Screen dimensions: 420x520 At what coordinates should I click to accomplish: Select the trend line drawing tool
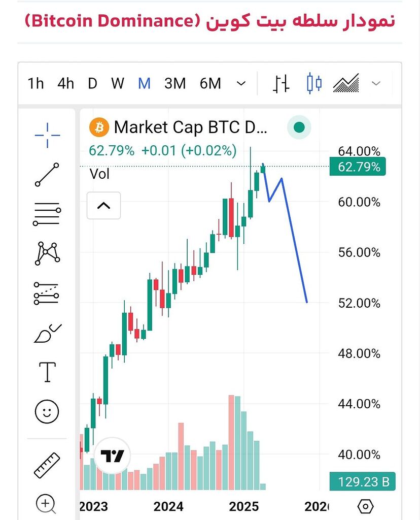47,174
